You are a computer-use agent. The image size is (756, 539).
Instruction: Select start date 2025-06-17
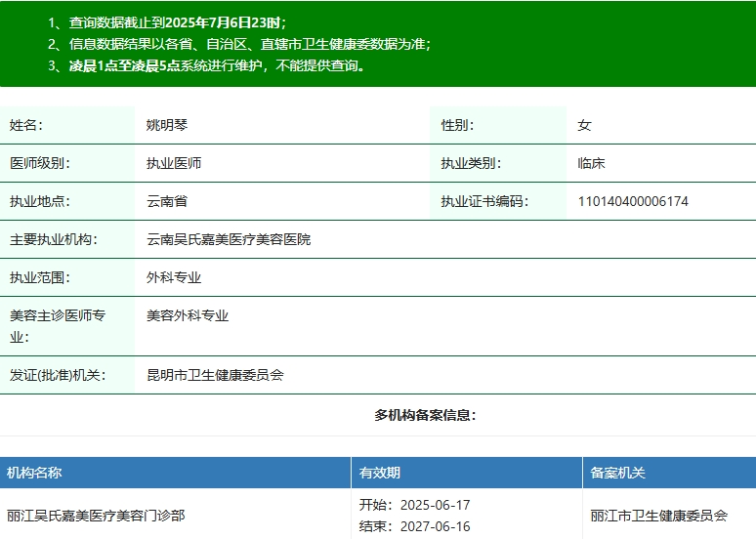point(436,505)
